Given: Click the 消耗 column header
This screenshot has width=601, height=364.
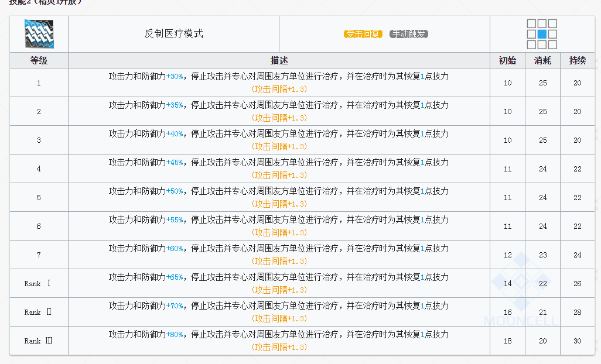Looking at the screenshot, I should 542,60.
